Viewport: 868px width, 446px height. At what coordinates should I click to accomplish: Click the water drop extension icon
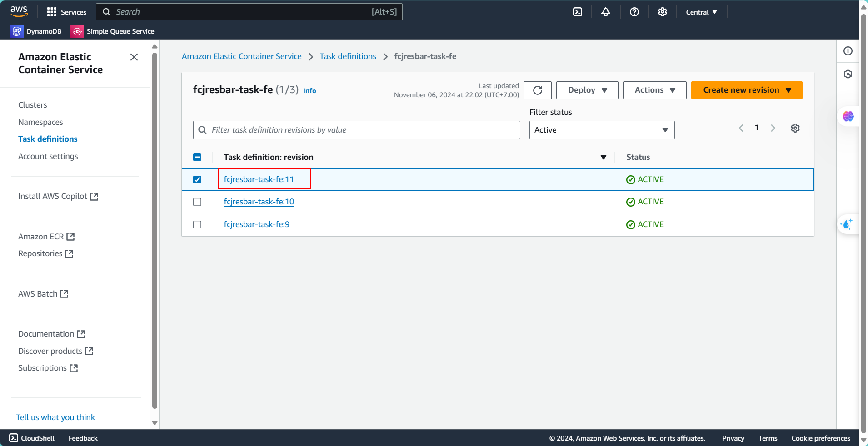pyautogui.click(x=847, y=224)
